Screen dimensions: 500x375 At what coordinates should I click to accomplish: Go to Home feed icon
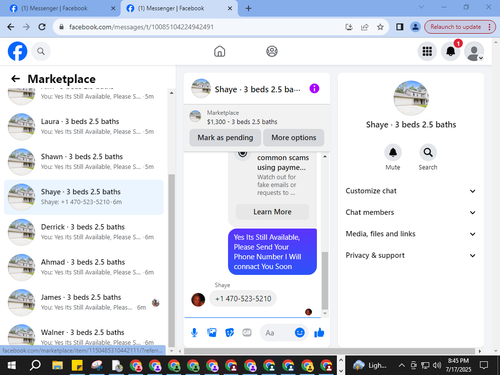219,51
